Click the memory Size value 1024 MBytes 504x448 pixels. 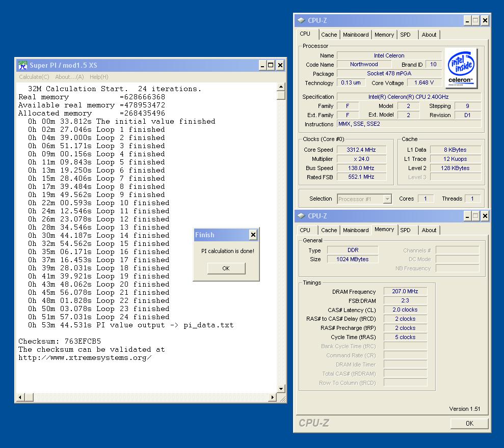(x=353, y=259)
